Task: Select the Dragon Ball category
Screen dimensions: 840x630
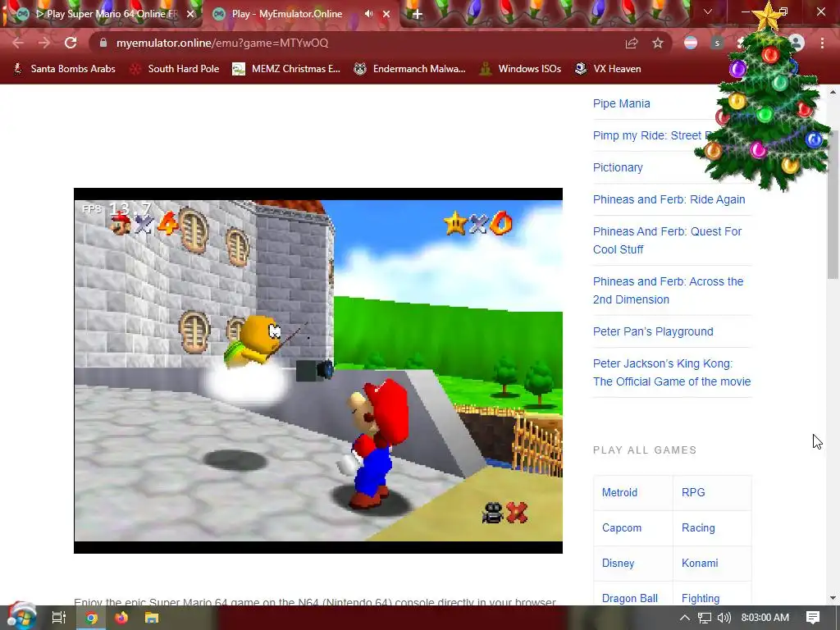Action: click(x=629, y=598)
